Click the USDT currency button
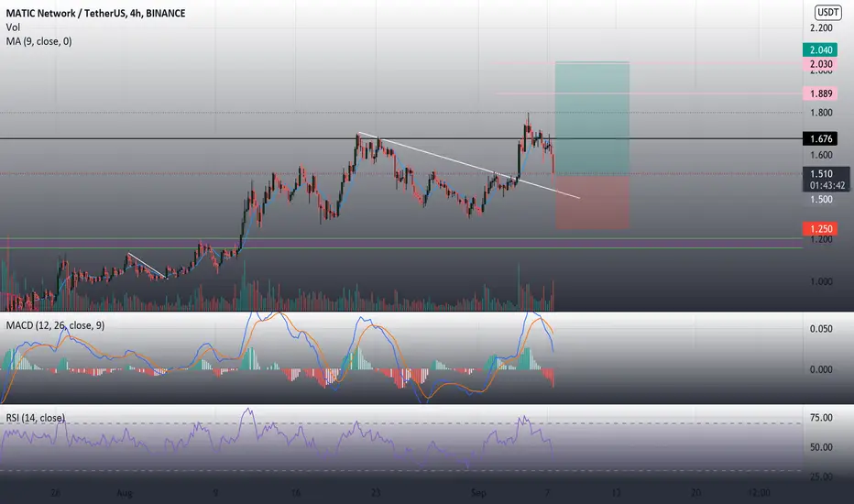 click(827, 12)
